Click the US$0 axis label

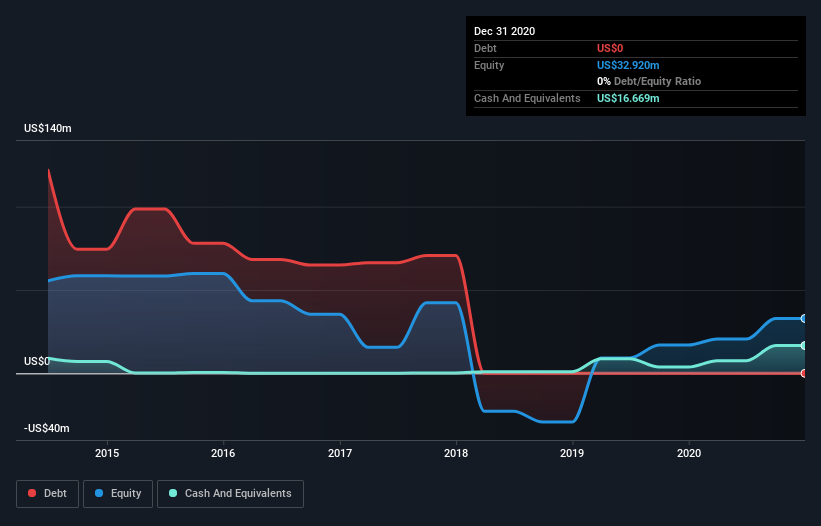tap(37, 361)
